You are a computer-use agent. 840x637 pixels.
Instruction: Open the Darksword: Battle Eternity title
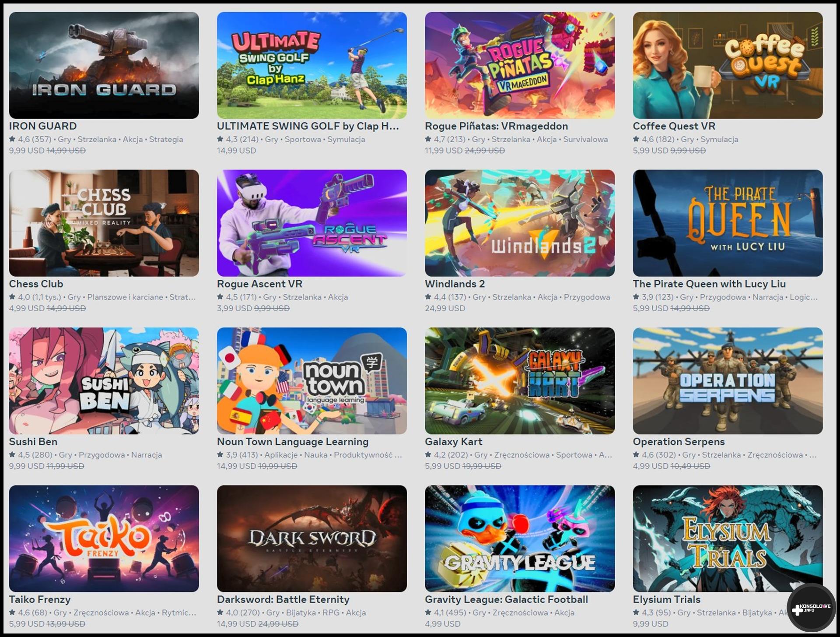click(x=283, y=599)
